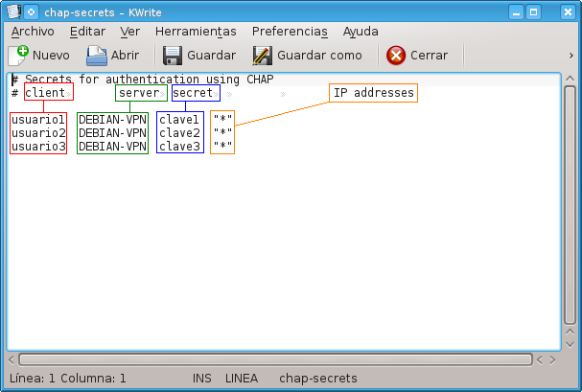This screenshot has height=392, width=582.
Task: Click the Abrir button label
Action: pyautogui.click(x=125, y=56)
